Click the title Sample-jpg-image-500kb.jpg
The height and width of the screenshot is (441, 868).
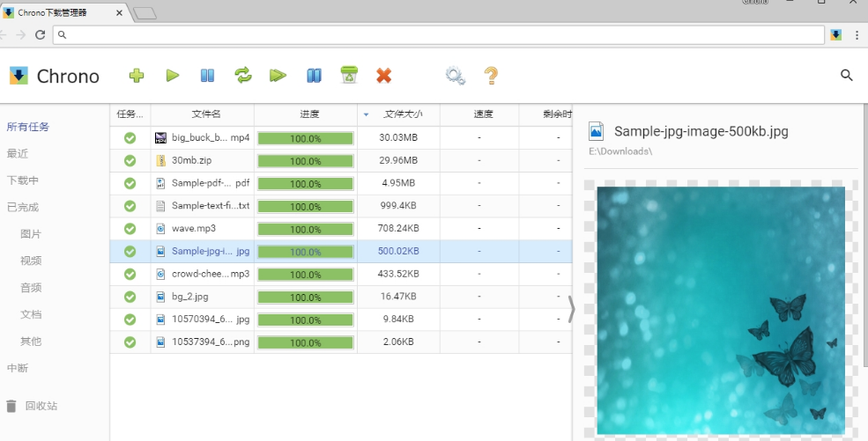[701, 131]
